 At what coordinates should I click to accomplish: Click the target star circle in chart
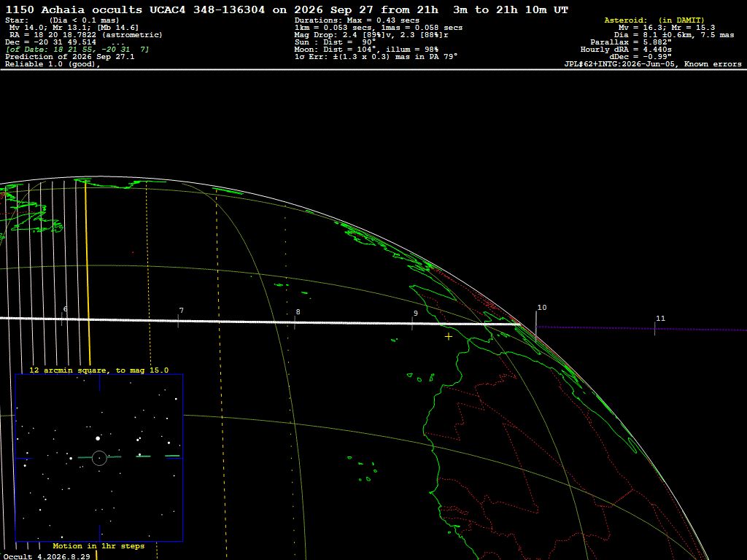[x=99, y=458]
